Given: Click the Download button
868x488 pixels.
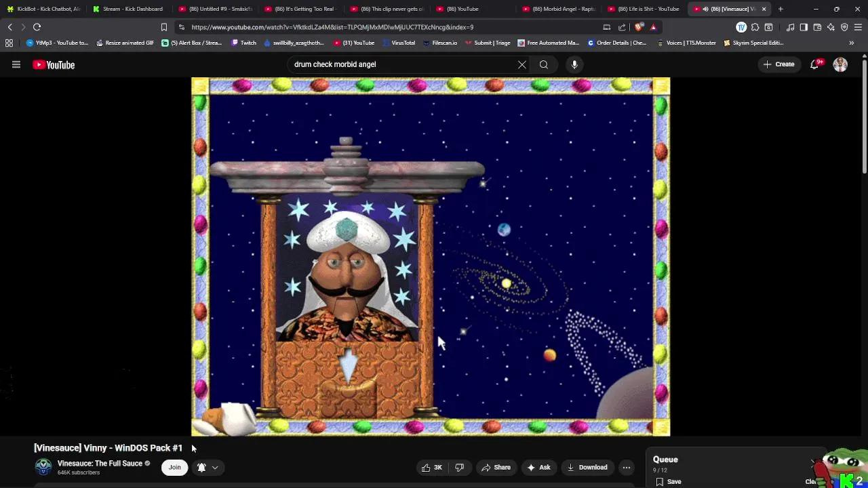Looking at the screenshot, I should point(587,467).
